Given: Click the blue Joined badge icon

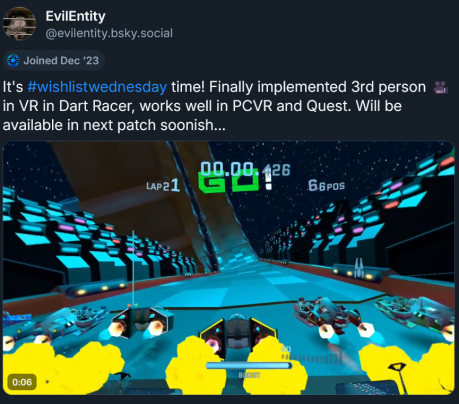Looking at the screenshot, I should coord(13,61).
